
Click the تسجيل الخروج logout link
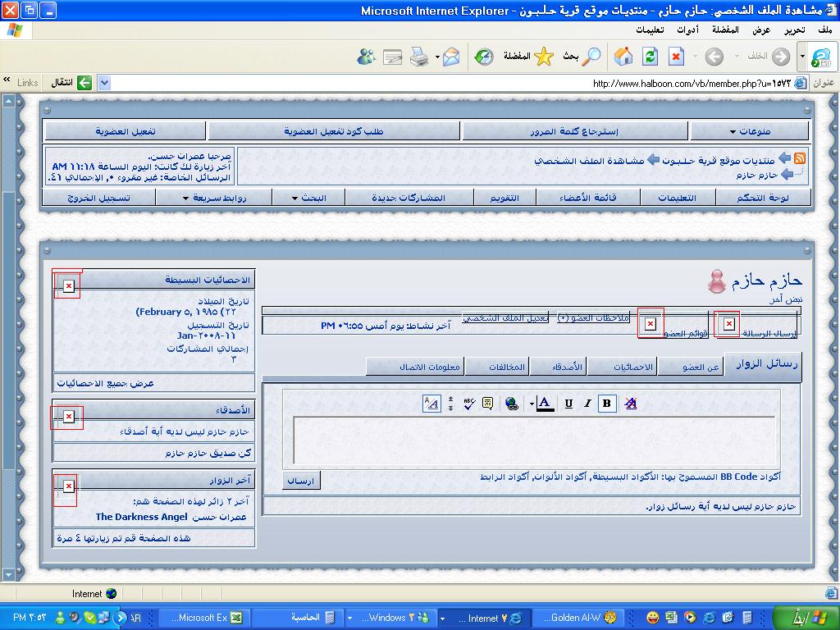[98, 198]
